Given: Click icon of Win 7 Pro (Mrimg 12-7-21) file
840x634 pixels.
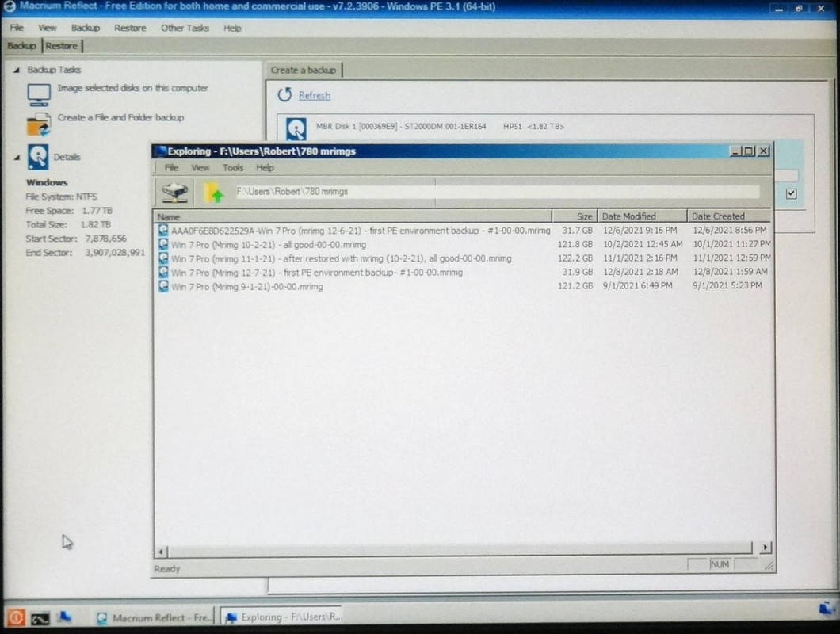Looking at the screenshot, I should point(163,273).
